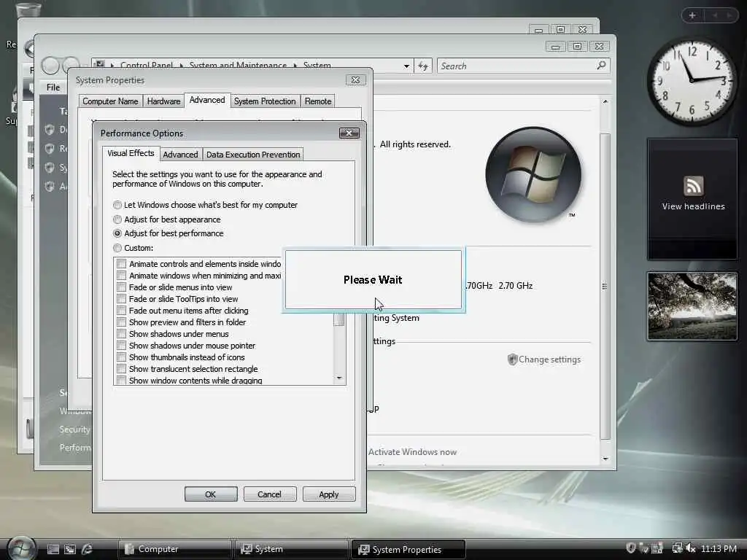Enable Show translucent selection rectangle

(x=122, y=369)
